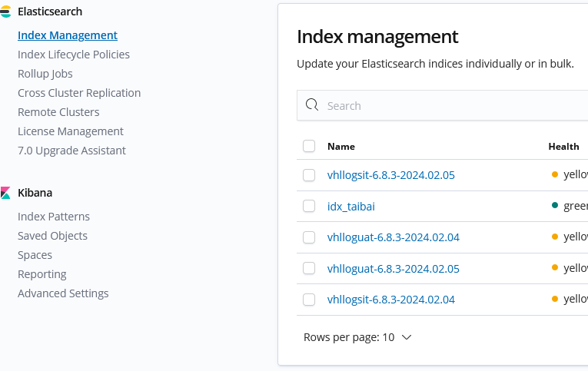
Task: Open License Management
Action: 71,131
